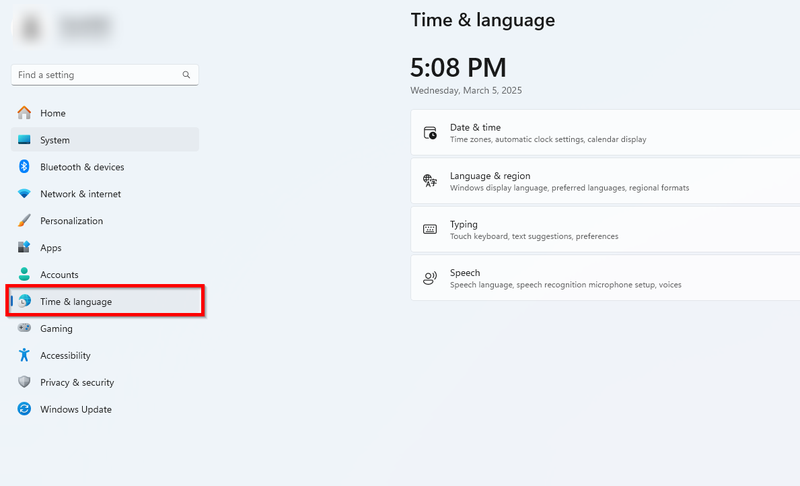Click 'Speech language, speech recognition' description
Image resolution: width=800 pixels, height=486 pixels.
point(566,285)
